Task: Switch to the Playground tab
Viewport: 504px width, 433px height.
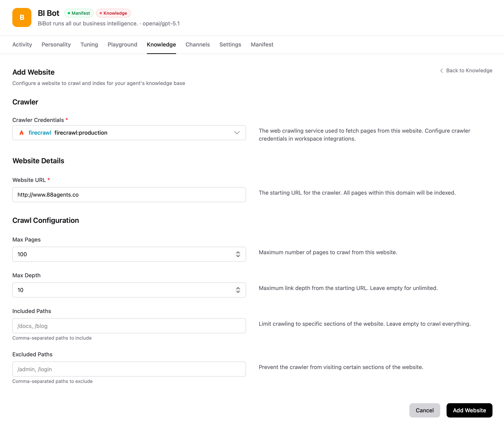Action: click(122, 44)
